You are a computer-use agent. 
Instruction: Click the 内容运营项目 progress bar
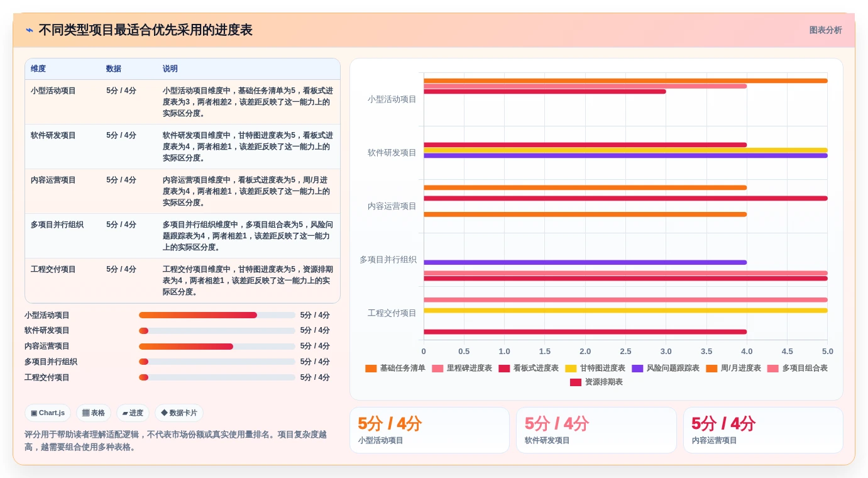point(217,347)
